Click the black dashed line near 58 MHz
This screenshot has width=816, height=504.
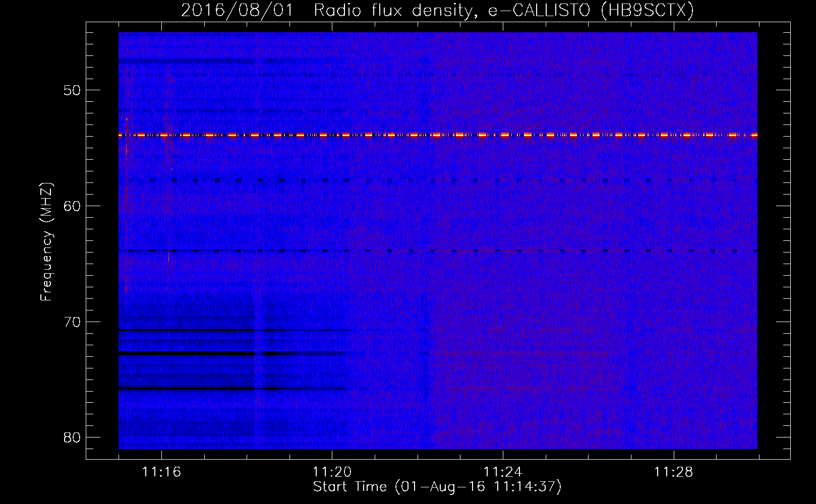coord(438,180)
